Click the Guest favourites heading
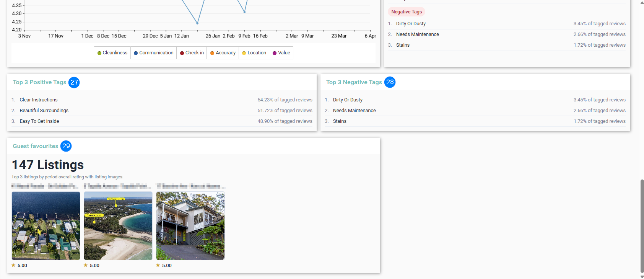This screenshot has width=644, height=279. (x=36, y=146)
